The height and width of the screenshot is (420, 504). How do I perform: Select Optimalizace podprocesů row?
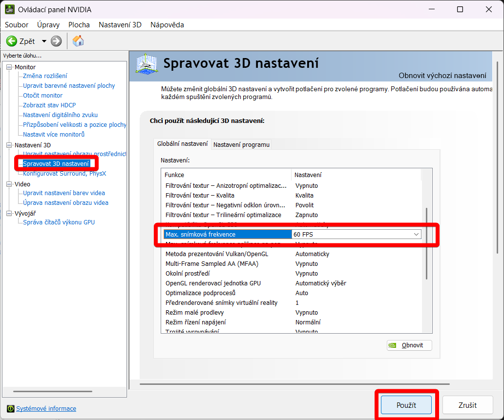coord(292,293)
